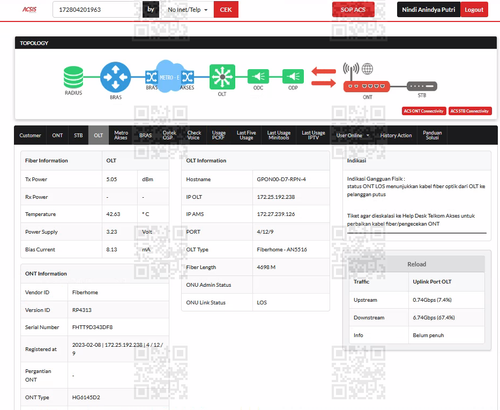The image size is (500, 410).
Task: Click the ONU Link Status value LOS
Action: pyautogui.click(x=262, y=303)
